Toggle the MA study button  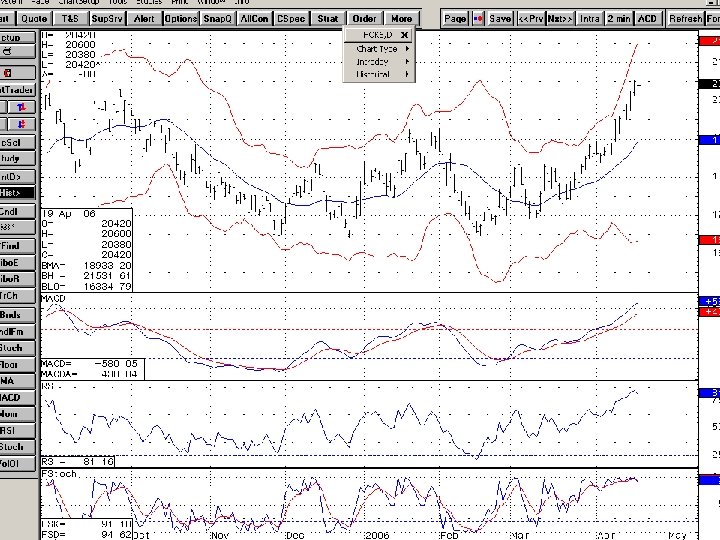point(17,381)
